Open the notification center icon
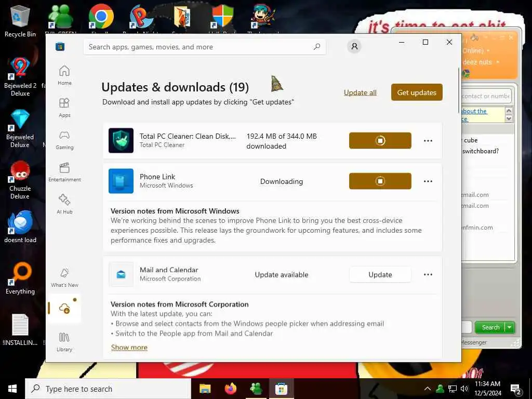 516,389
